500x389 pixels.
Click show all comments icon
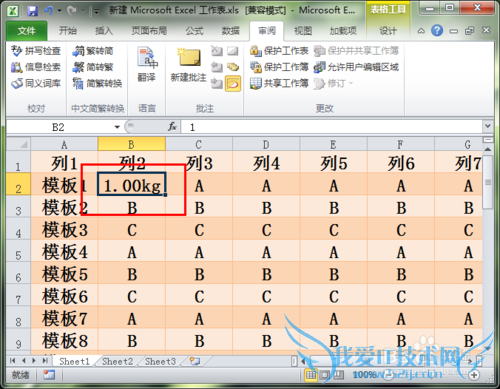(233, 67)
